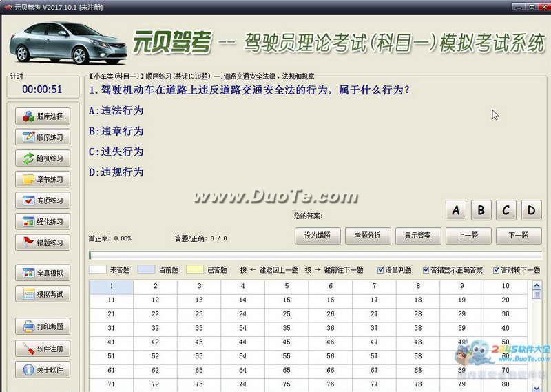The width and height of the screenshot is (551, 392).
Task: Choose answer D button
Action: tap(531, 210)
